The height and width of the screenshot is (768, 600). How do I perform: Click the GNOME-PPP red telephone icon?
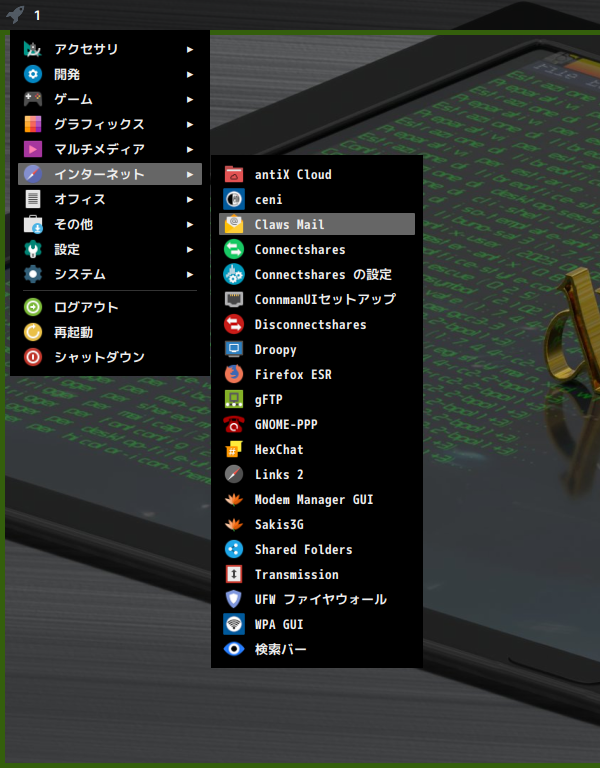(234, 424)
